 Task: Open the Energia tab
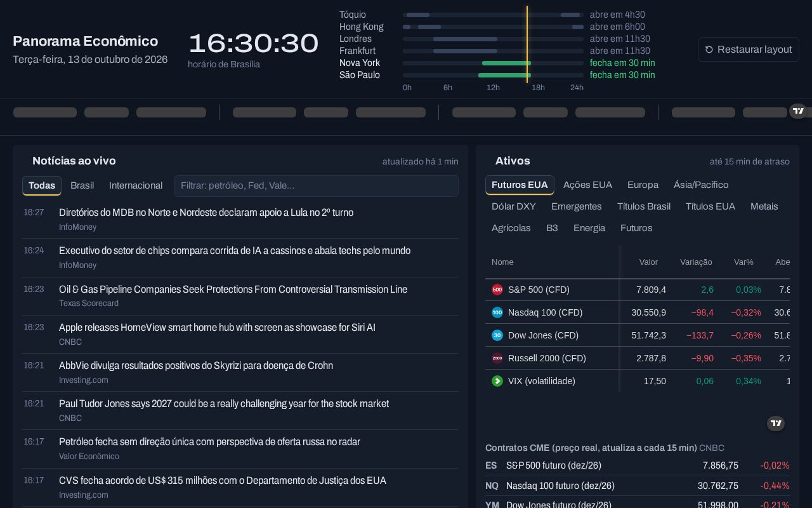click(x=589, y=228)
